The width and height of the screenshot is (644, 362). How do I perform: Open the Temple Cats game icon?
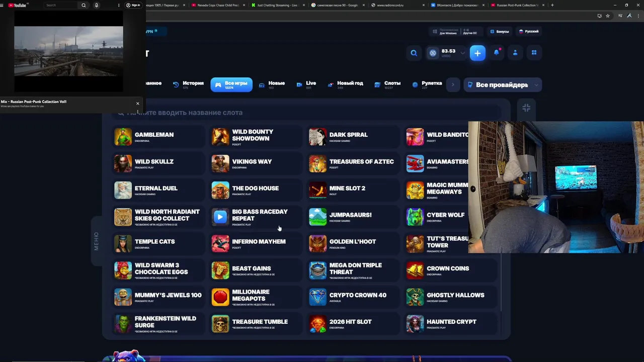tap(123, 243)
